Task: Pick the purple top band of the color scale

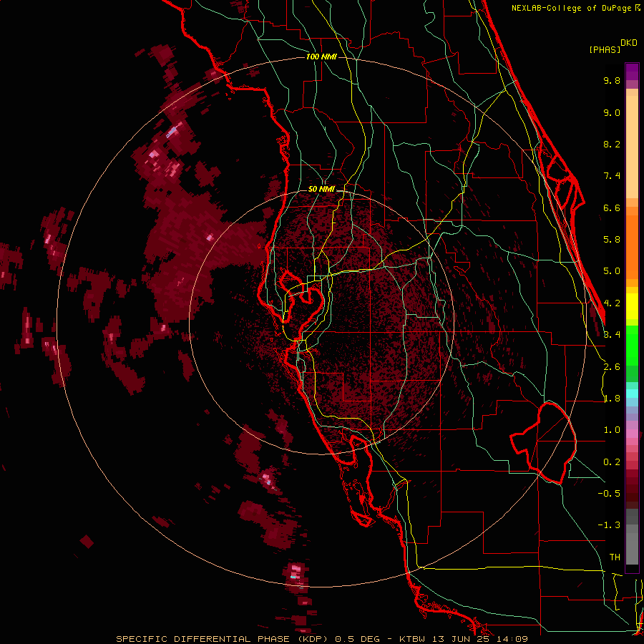Action: pyautogui.click(x=632, y=72)
